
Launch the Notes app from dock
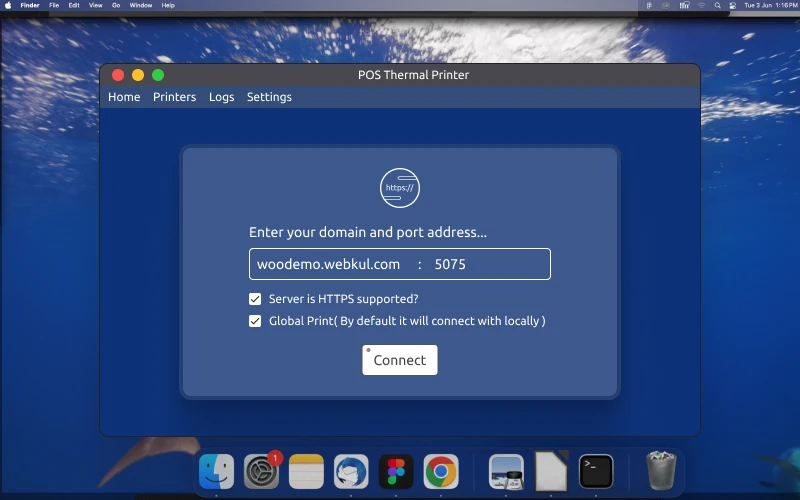coord(306,471)
